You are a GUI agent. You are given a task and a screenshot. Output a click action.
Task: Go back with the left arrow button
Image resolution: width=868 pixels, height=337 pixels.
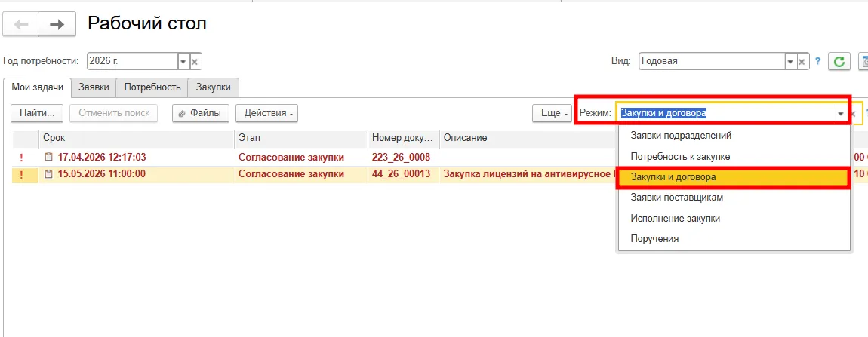pos(20,24)
